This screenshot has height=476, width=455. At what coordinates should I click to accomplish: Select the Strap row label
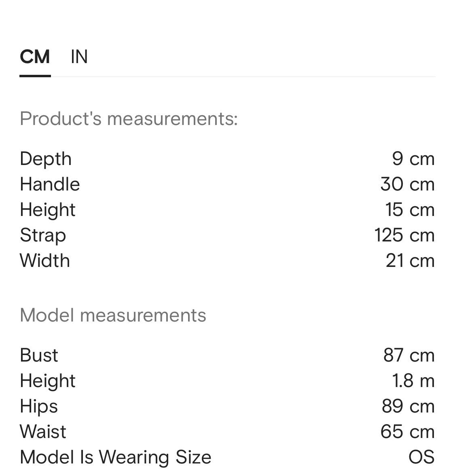[43, 235]
